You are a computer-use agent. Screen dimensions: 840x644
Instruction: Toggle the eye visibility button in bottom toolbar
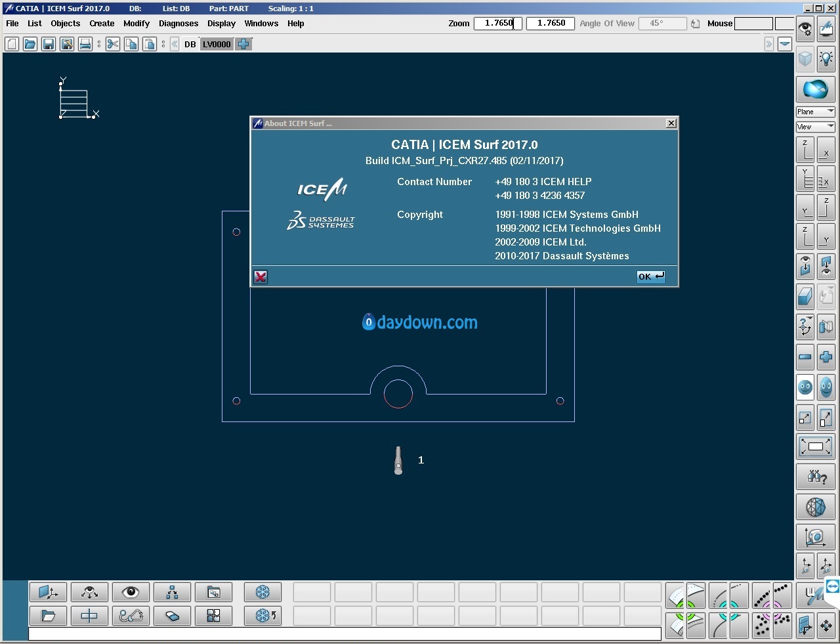pos(131,592)
